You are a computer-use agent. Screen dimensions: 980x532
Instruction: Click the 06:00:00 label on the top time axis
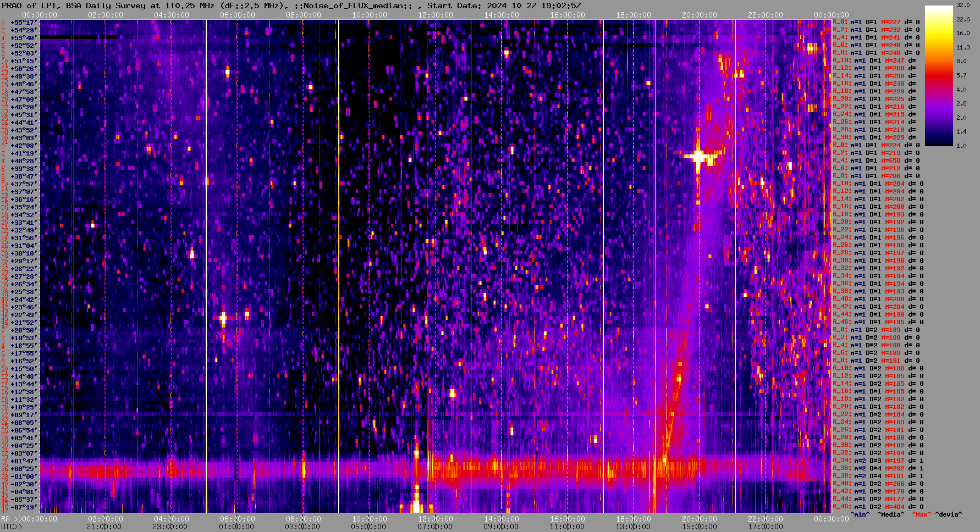(x=238, y=15)
